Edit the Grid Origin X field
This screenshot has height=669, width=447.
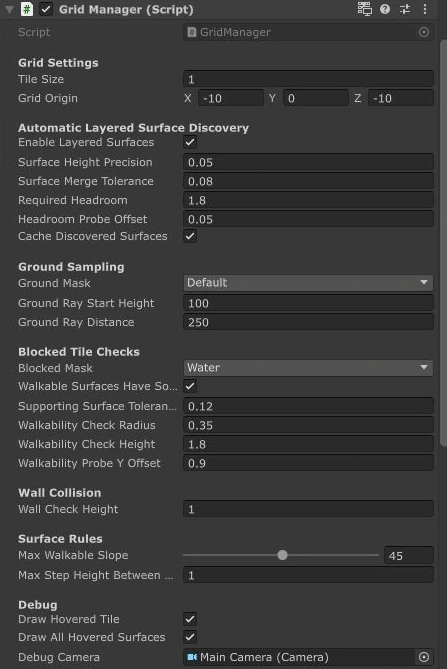[231, 99]
